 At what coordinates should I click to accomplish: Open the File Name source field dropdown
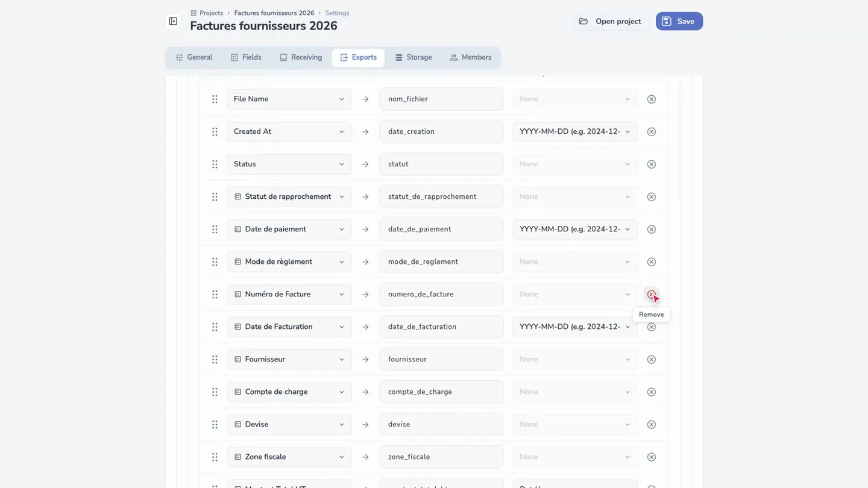[289, 99]
